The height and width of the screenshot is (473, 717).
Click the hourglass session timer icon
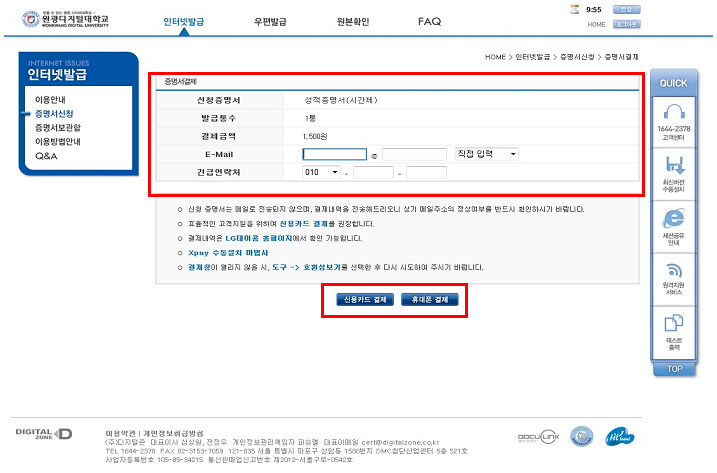coord(575,10)
